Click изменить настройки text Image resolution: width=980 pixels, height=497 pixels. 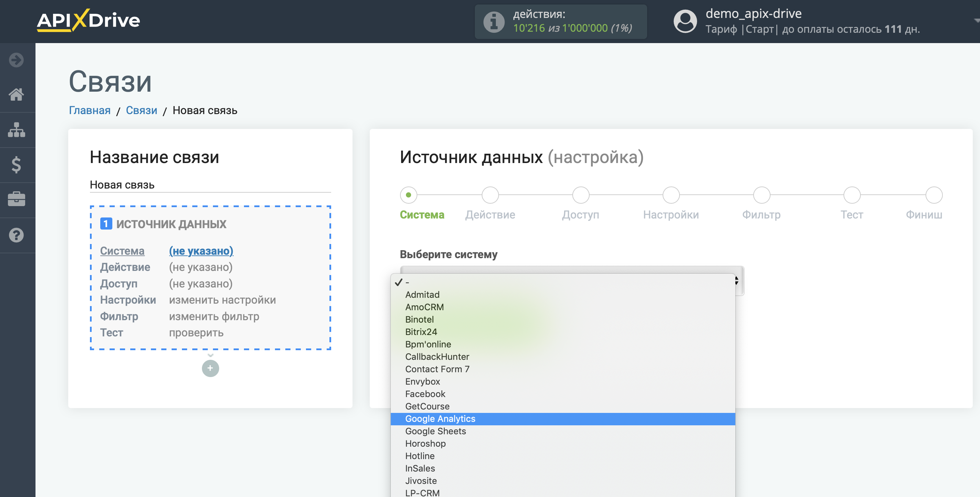click(222, 300)
